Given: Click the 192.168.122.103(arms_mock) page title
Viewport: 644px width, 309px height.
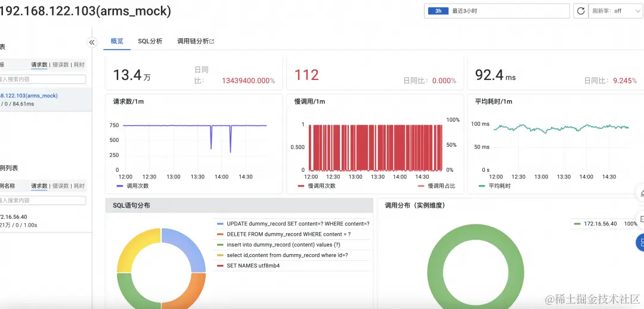Looking at the screenshot, I should point(85,11).
